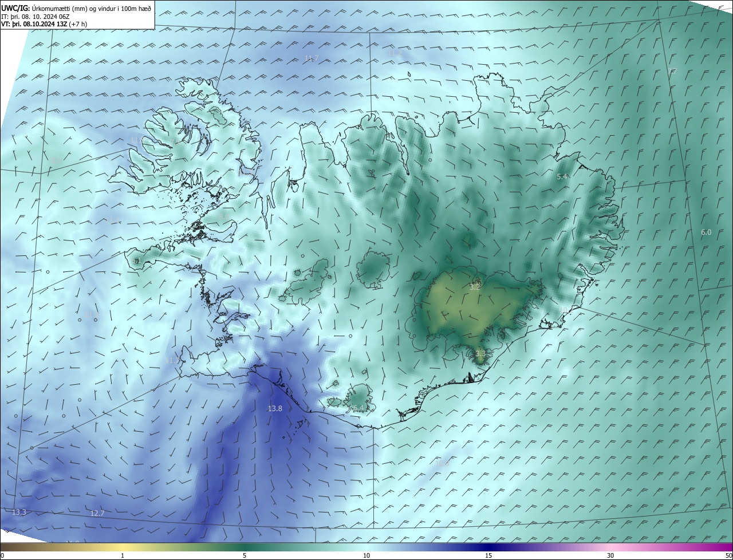Click the color scale tick labeled 30
Image resolution: width=733 pixels, height=560 pixels.
click(x=610, y=555)
